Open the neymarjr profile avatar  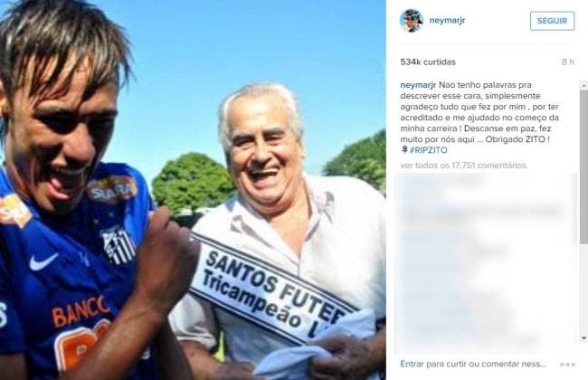click(411, 21)
